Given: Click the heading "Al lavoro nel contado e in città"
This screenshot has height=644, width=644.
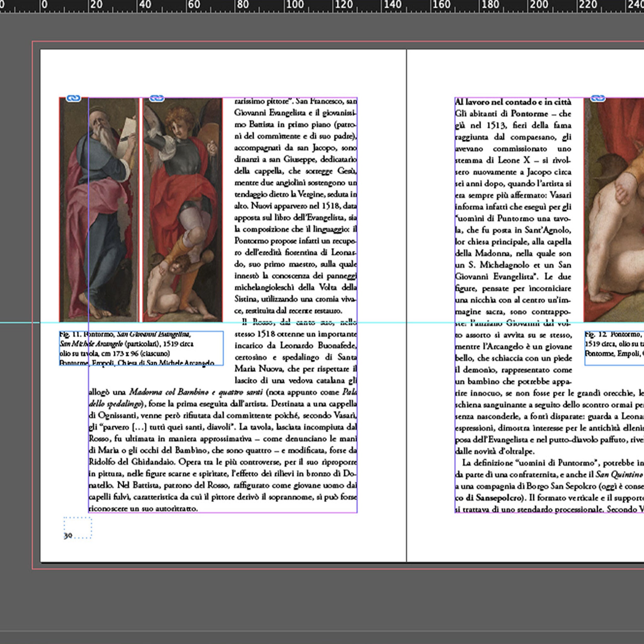Looking at the screenshot, I should (513, 102).
